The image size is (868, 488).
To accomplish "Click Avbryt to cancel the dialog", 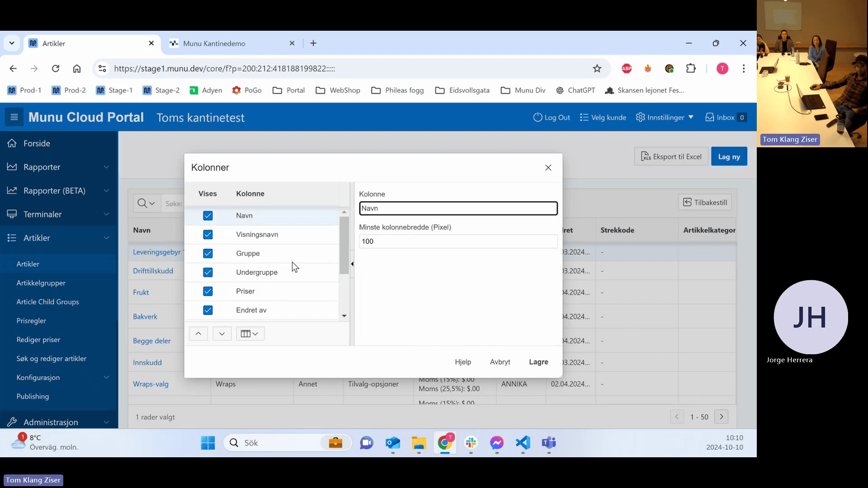I will click(x=500, y=362).
